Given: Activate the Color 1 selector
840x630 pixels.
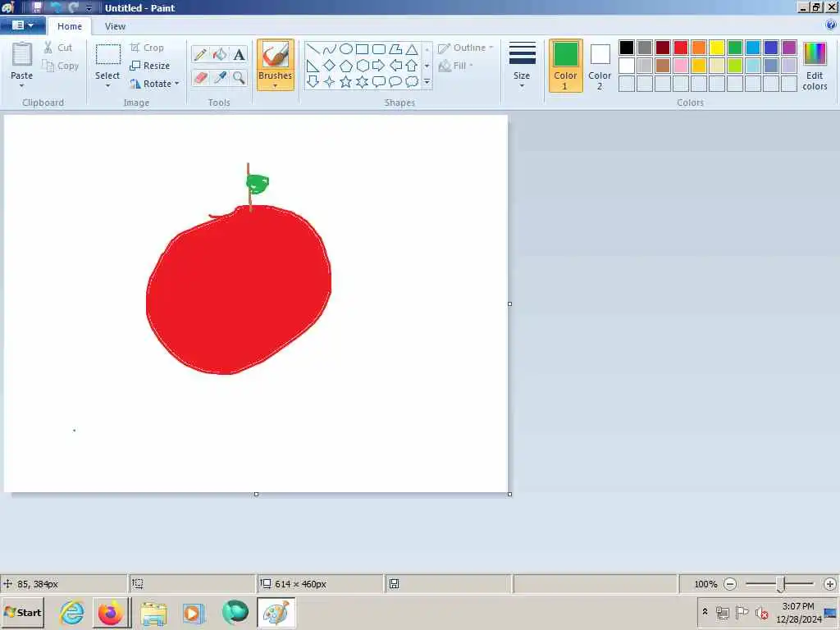Looking at the screenshot, I should [x=566, y=66].
